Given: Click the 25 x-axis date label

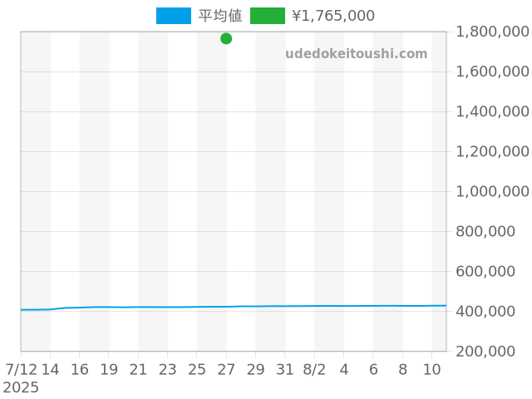Looking at the screenshot, I should coord(197,369).
